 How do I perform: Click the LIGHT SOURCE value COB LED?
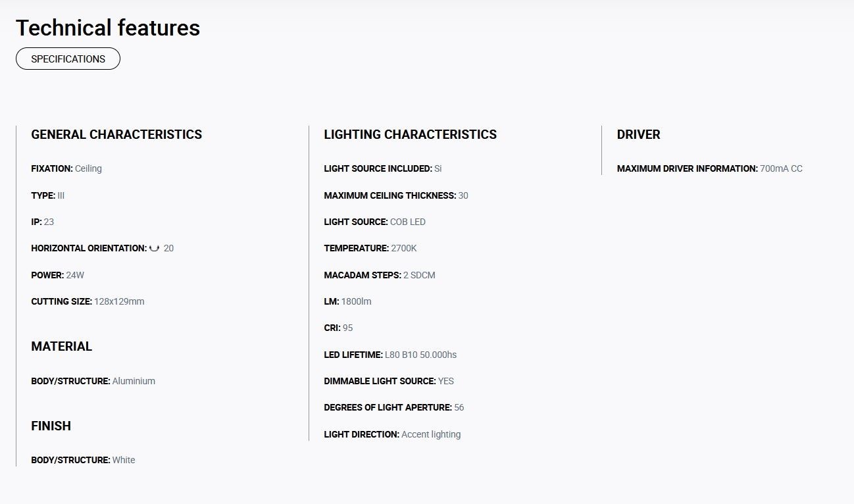(408, 222)
